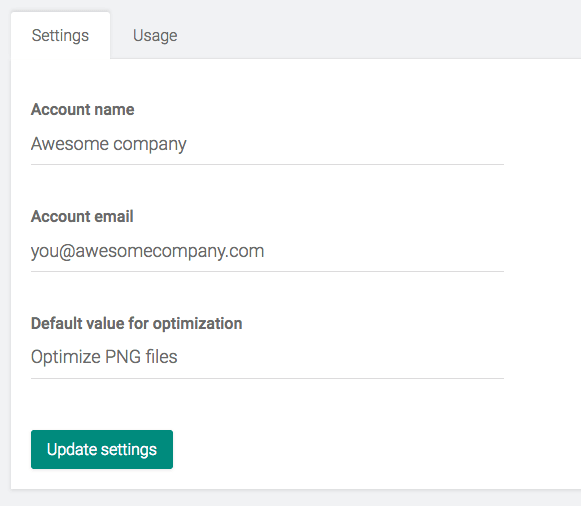Switch to the Usage tab
The width and height of the screenshot is (581, 506).
pos(155,36)
